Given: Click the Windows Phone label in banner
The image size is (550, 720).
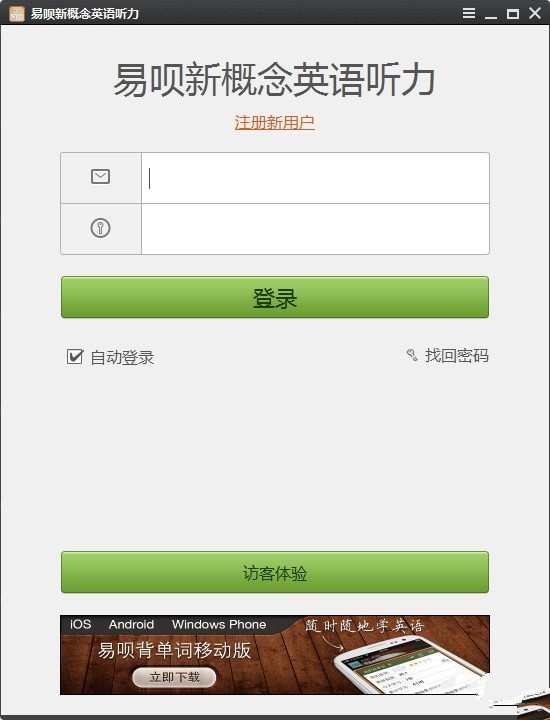Looking at the screenshot, I should coord(219,624).
